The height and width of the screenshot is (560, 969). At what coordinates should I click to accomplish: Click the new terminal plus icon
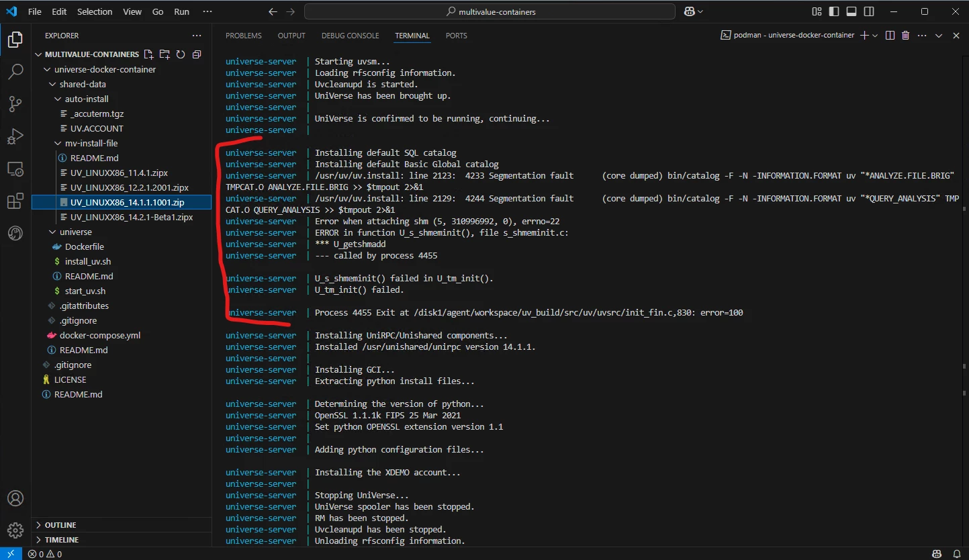point(864,36)
